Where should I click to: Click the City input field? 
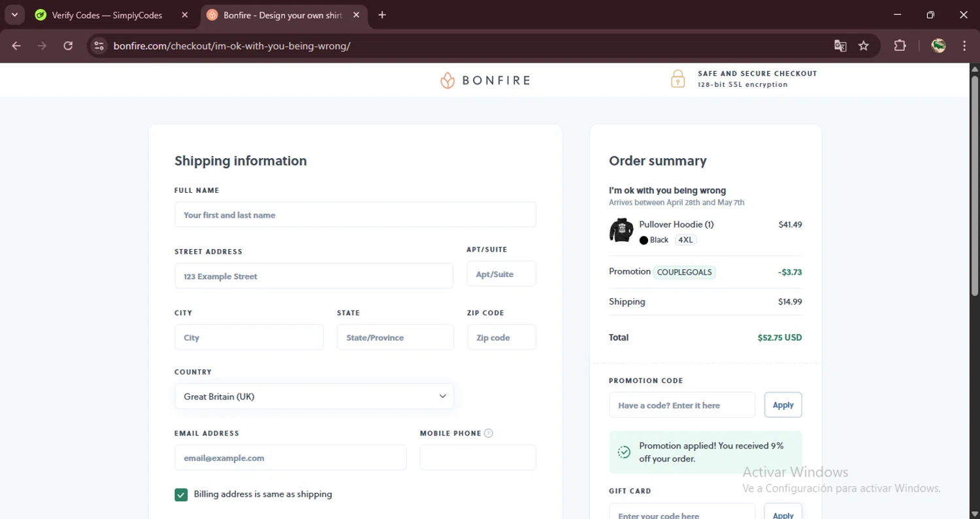click(249, 337)
